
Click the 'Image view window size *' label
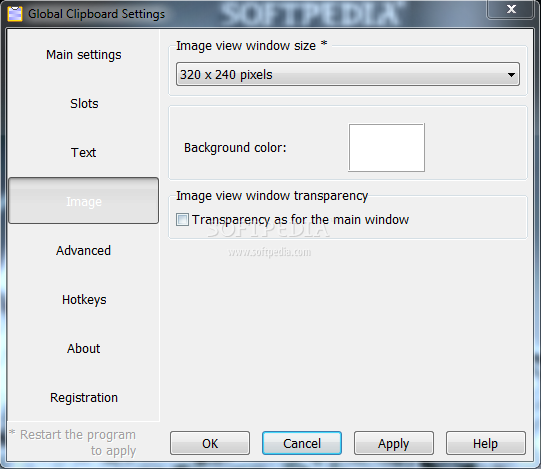tap(252, 46)
